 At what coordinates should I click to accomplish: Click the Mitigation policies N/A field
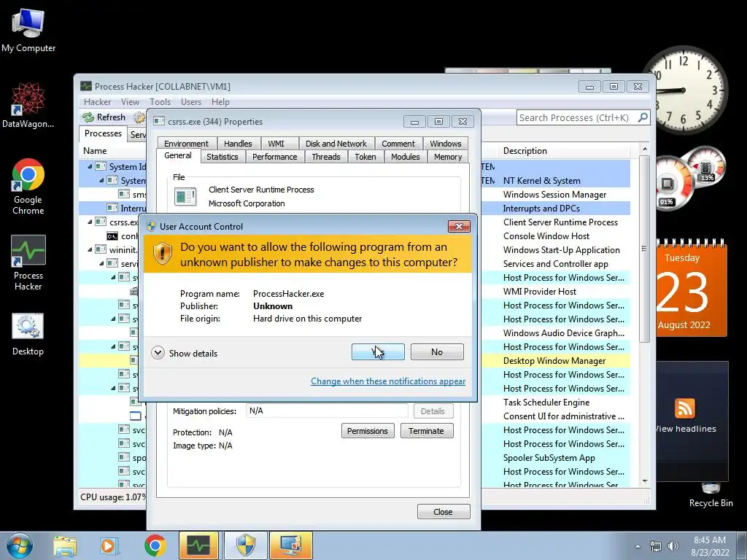click(327, 411)
